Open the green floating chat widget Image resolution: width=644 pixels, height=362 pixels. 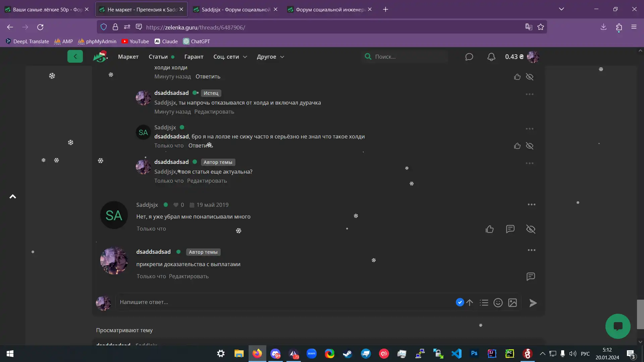(x=618, y=326)
